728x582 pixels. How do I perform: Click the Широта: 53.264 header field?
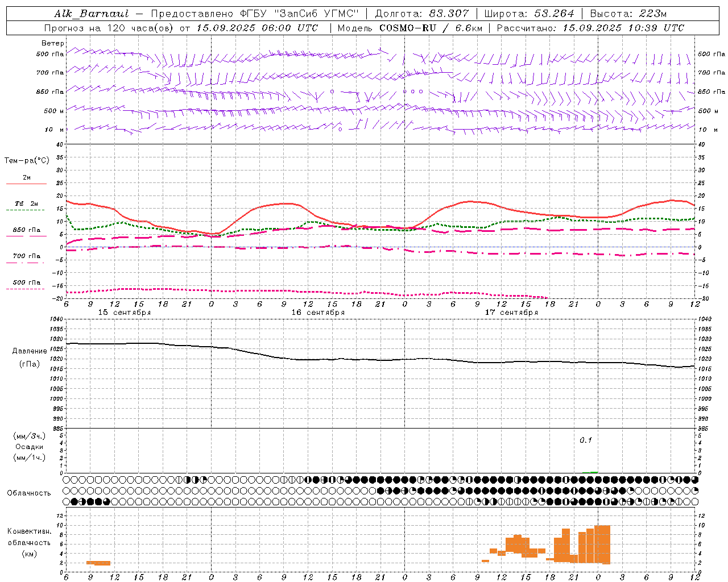[529, 14]
